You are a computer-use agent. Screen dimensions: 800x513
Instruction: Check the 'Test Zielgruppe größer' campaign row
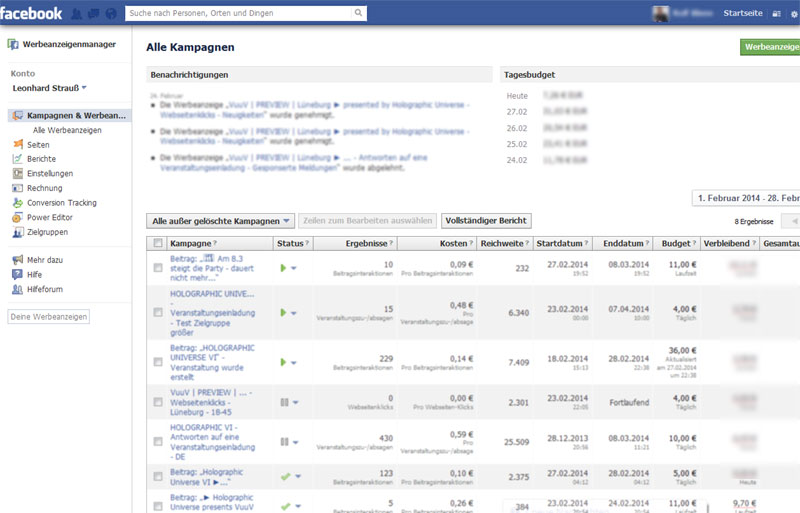pyautogui.click(x=158, y=312)
